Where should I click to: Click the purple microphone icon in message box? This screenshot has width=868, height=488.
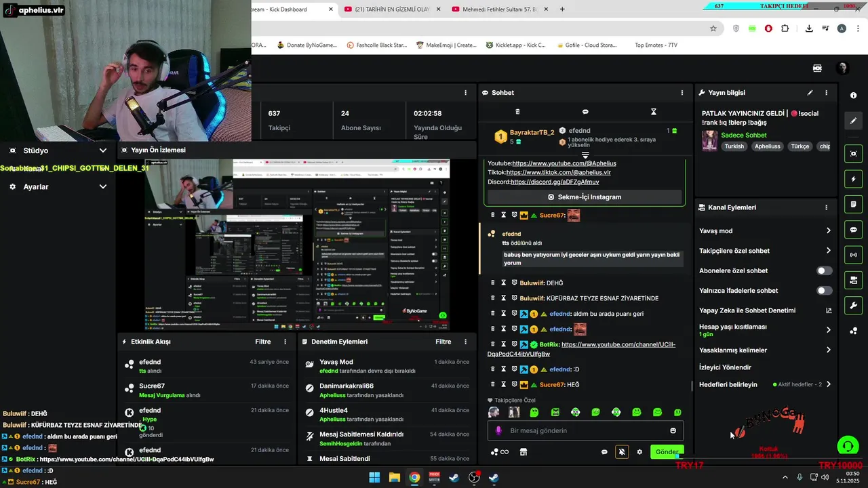tap(498, 430)
